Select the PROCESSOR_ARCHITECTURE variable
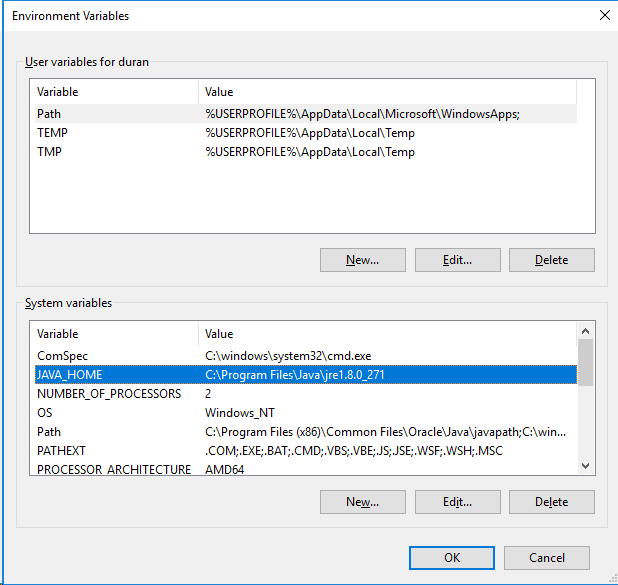Screen dimensions: 618x585 tap(306, 469)
